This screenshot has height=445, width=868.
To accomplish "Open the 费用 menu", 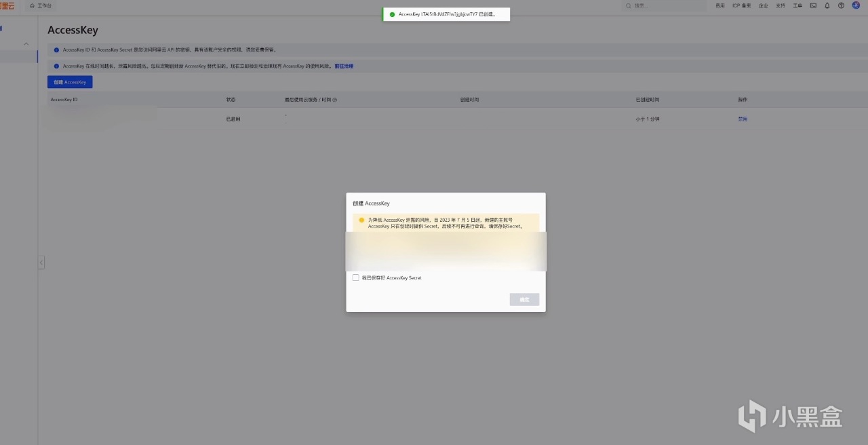I will point(720,5).
